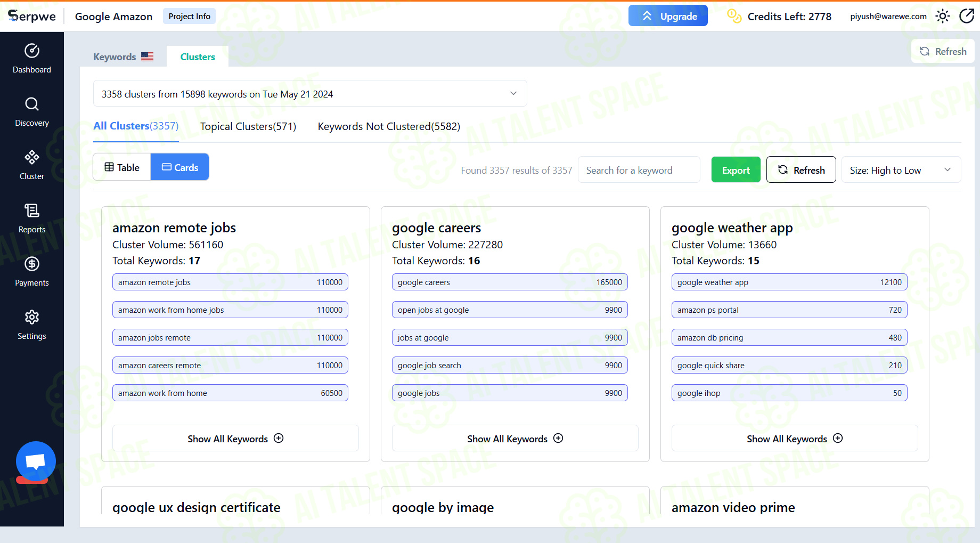Click the top-right Refresh button
This screenshot has height=543, width=980.
click(943, 51)
